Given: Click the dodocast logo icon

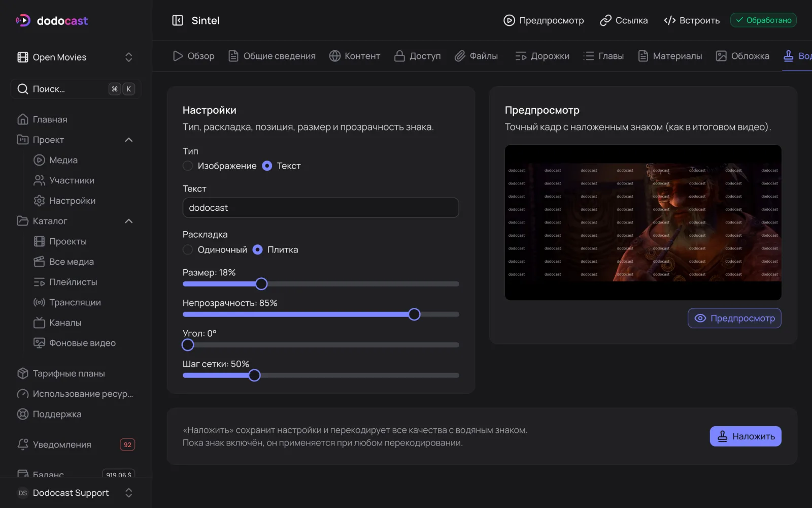Looking at the screenshot, I should click(23, 20).
